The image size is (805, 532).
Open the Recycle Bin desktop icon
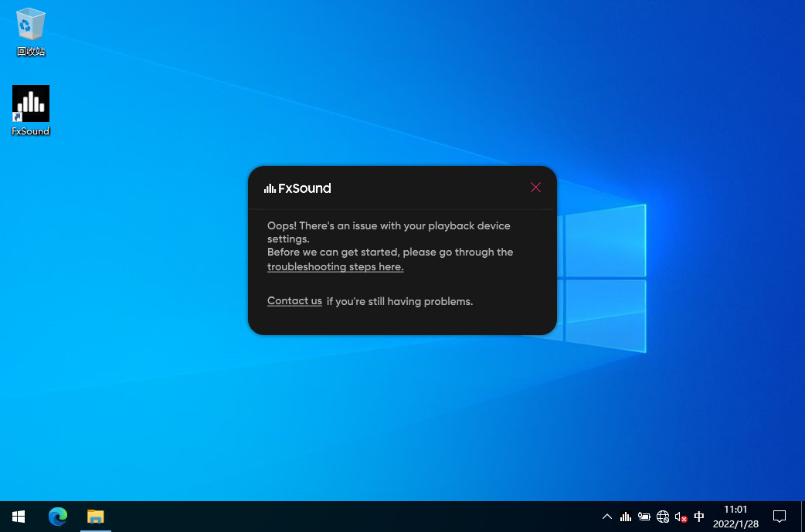coord(30,32)
